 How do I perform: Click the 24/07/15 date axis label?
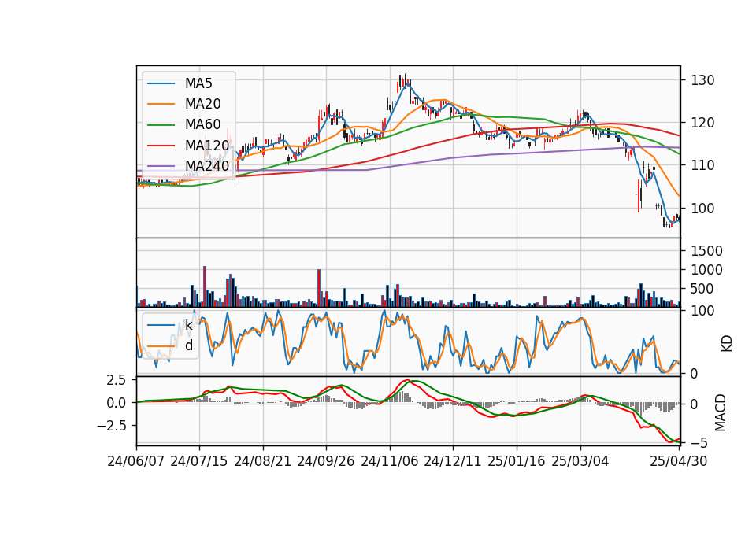click(x=199, y=461)
